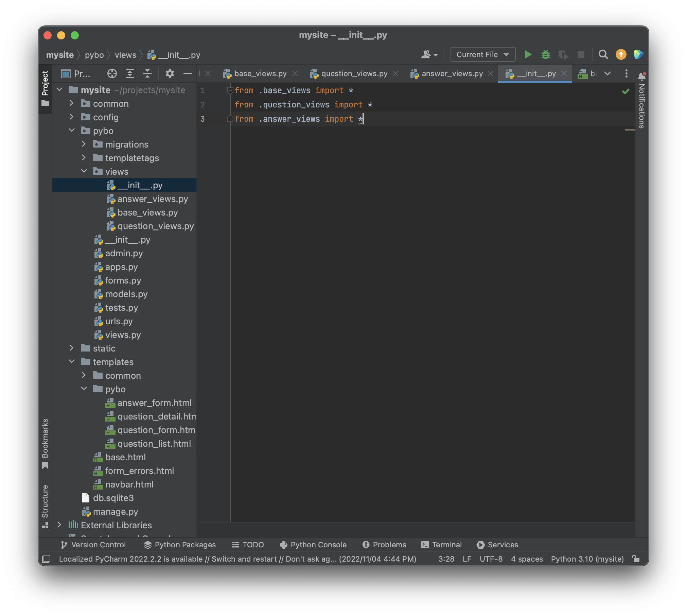Expand the migrations folder
This screenshot has height=616, width=687.
pos(84,144)
